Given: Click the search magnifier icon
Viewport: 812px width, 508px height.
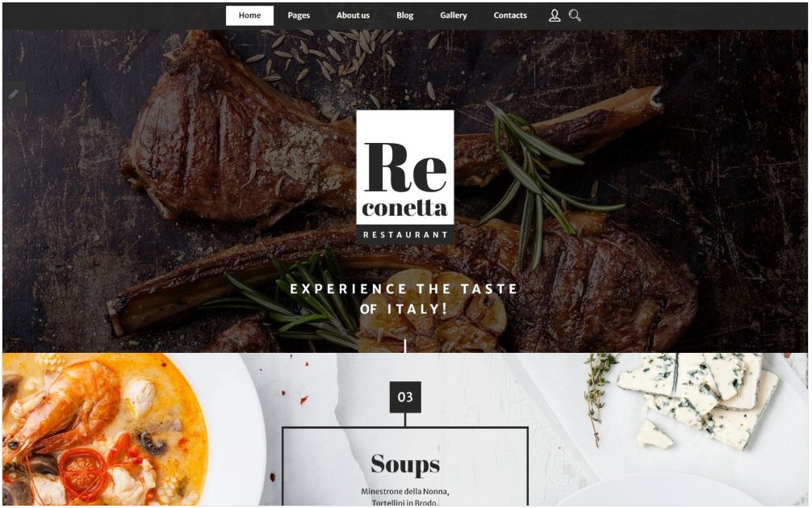Looking at the screenshot, I should tap(575, 15).
